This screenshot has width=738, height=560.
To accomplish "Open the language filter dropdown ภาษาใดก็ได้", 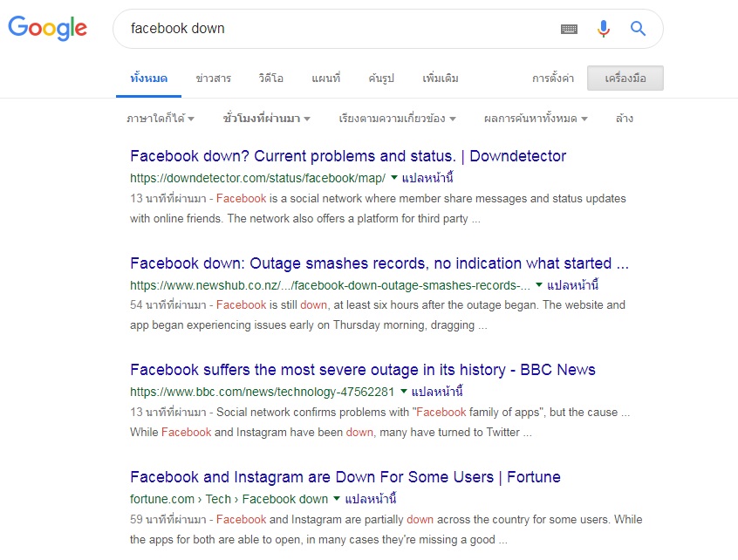I will (160, 119).
